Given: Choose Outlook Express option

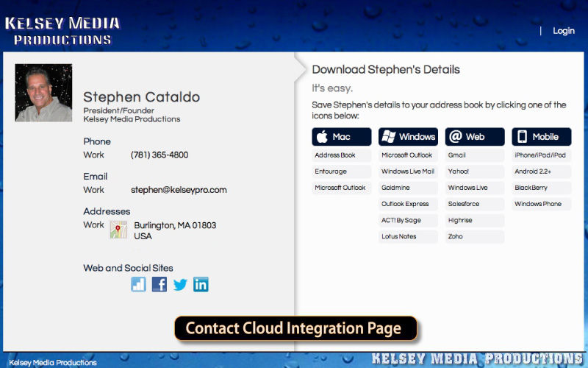Looking at the screenshot, I should point(408,204).
